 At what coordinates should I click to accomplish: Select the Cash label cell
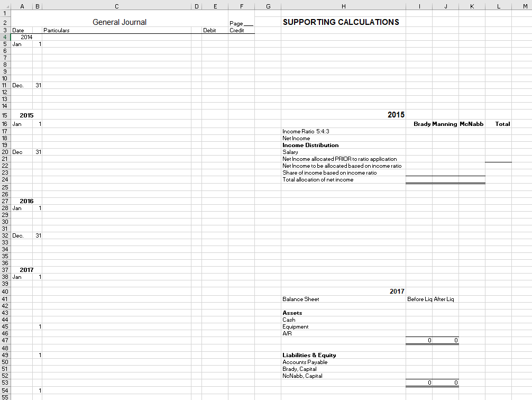pyautogui.click(x=343, y=320)
